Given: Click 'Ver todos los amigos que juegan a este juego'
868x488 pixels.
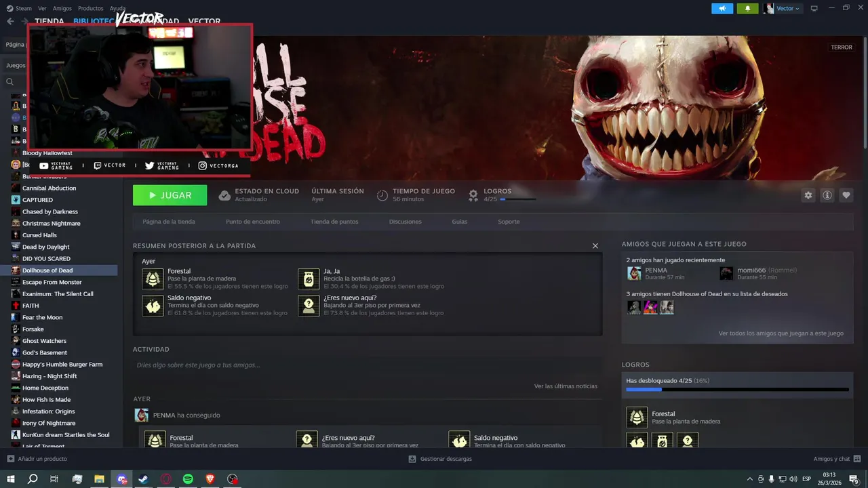Looking at the screenshot, I should click(781, 333).
